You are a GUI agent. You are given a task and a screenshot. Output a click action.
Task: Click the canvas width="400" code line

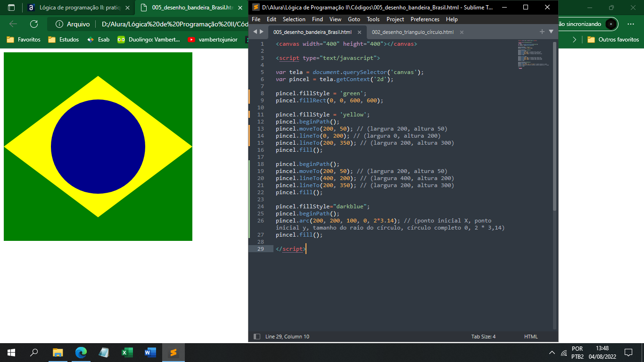347,44
